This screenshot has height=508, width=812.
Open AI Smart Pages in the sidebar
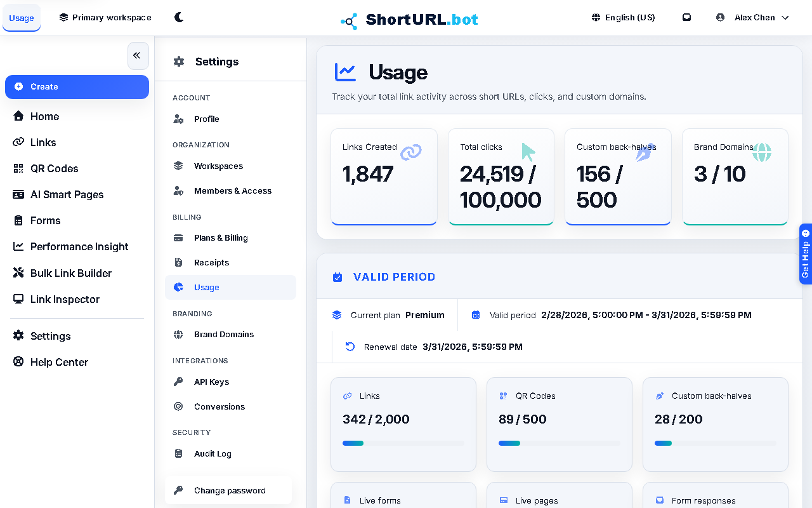coord(77,194)
